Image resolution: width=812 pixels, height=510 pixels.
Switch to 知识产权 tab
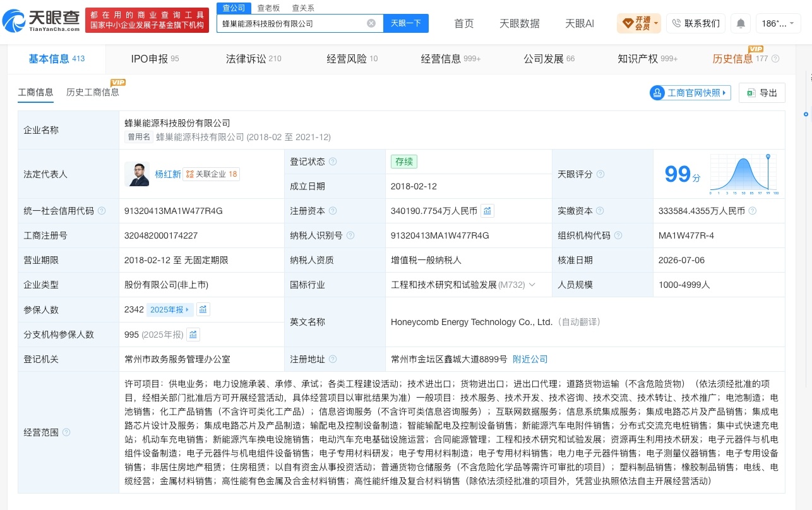tap(648, 59)
